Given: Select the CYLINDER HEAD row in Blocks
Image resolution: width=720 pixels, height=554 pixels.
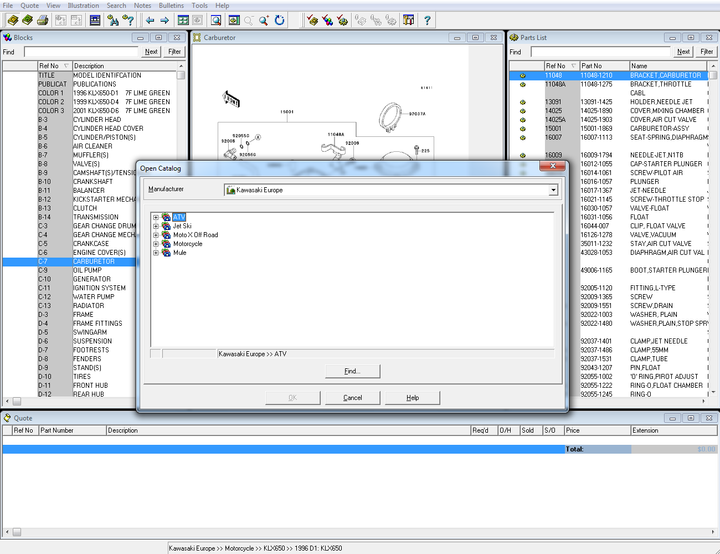Looking at the screenshot, I should [x=90, y=119].
